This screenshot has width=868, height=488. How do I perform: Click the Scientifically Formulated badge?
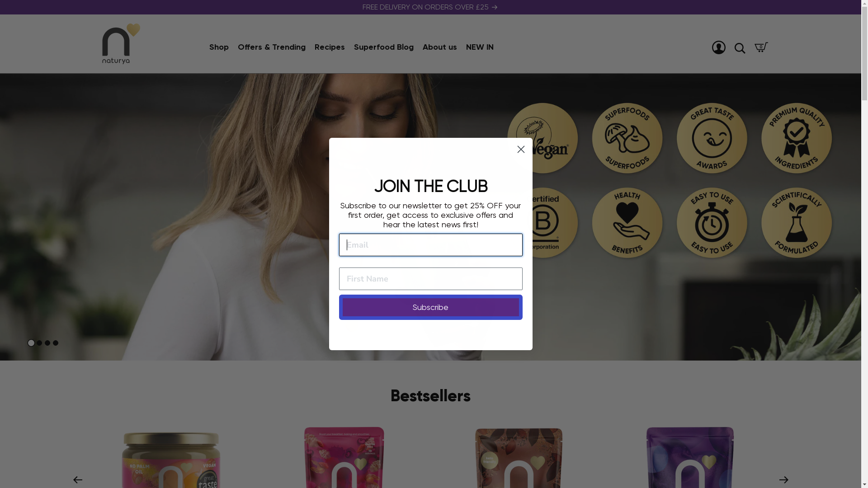point(796,223)
